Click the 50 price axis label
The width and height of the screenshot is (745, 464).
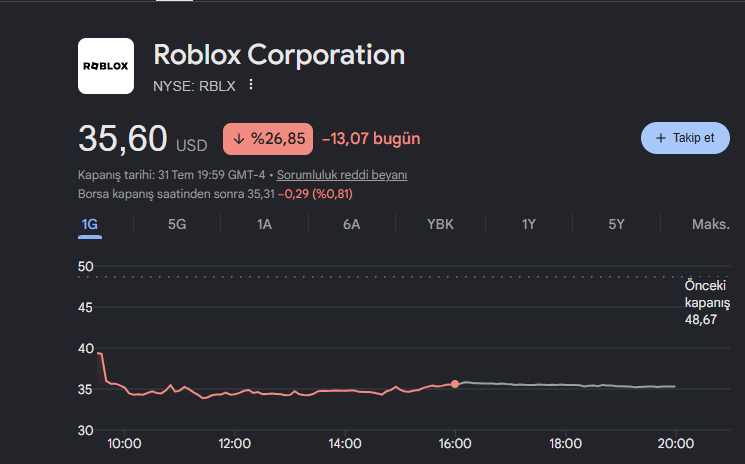click(86, 266)
